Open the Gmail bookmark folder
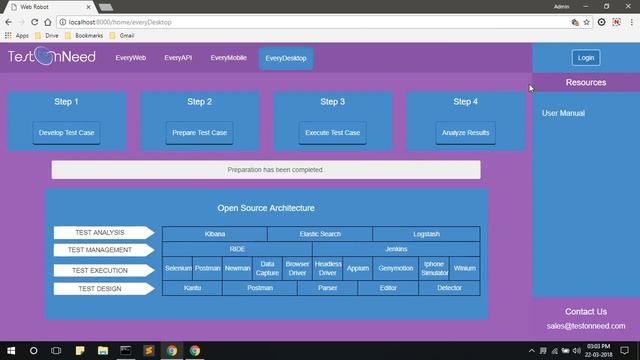 (x=122, y=36)
